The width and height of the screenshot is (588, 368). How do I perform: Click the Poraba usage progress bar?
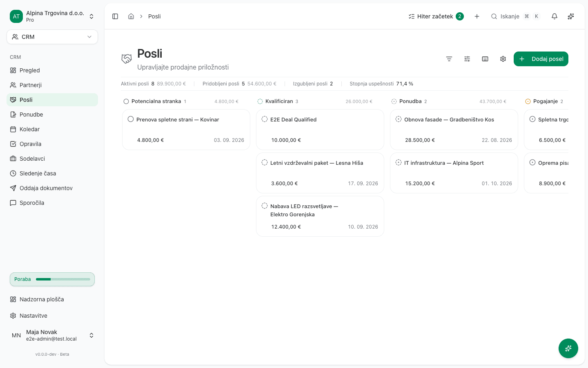point(52,279)
